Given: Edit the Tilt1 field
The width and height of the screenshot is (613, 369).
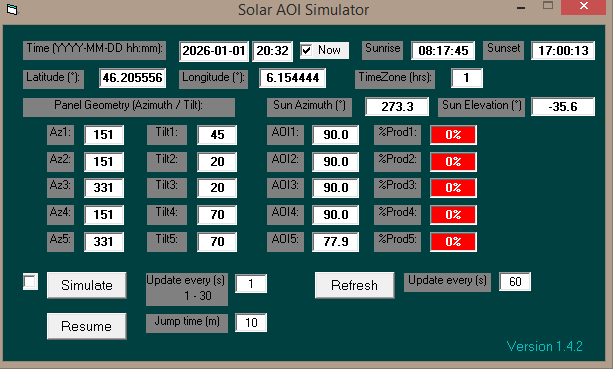Looking at the screenshot, I should click(x=217, y=135).
